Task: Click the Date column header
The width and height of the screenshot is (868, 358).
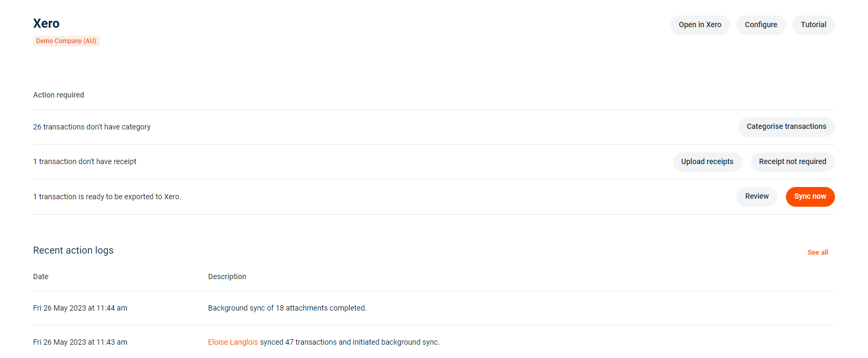Action: point(40,276)
